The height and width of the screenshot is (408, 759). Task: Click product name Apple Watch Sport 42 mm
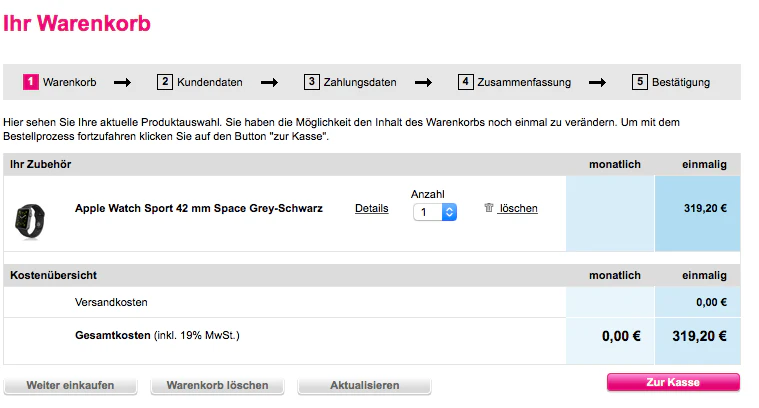198,208
